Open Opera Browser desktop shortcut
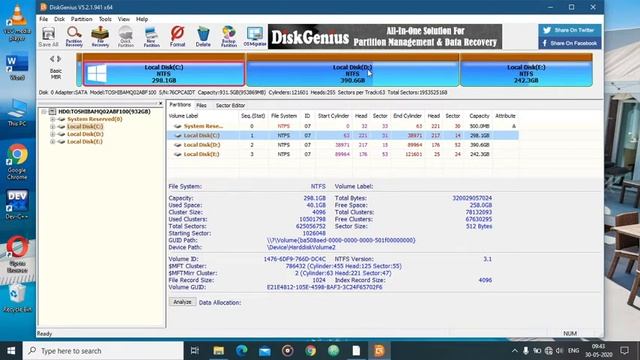 17,253
